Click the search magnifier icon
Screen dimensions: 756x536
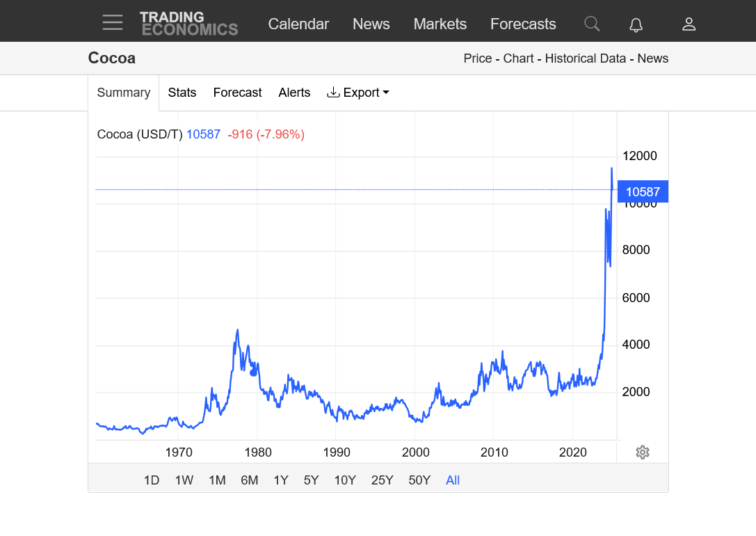click(592, 24)
